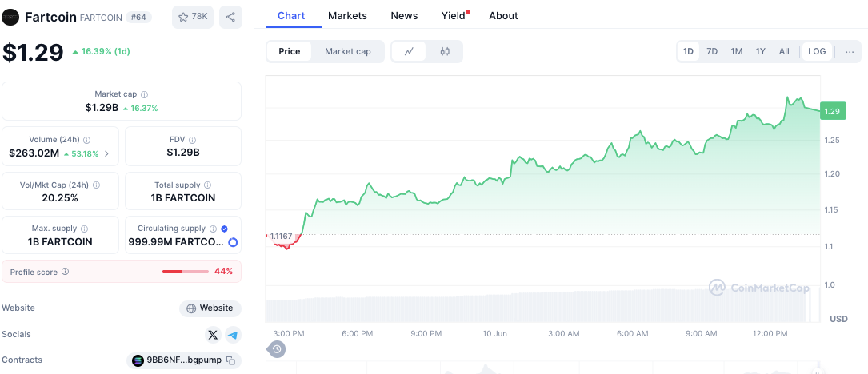868x374 pixels.
Task: Click the circulating supply progress ring icon
Action: coord(233,242)
